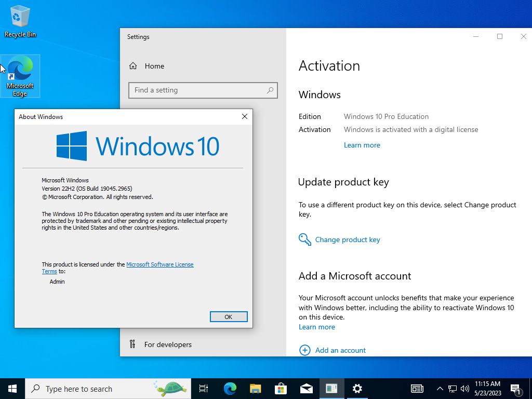Screen dimensions: 532x399
Task: Switch to Settings gear taskbar icon
Action: (357, 389)
